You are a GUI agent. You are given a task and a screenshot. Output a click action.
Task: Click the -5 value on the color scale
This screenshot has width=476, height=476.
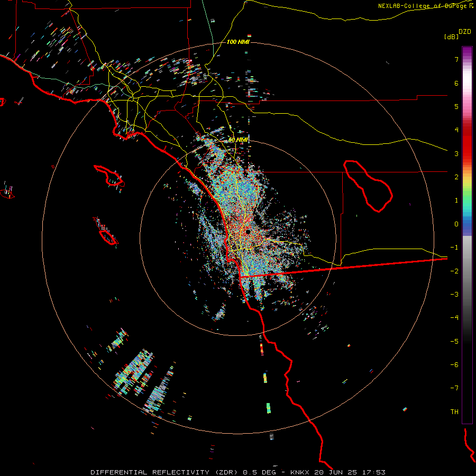(454, 342)
